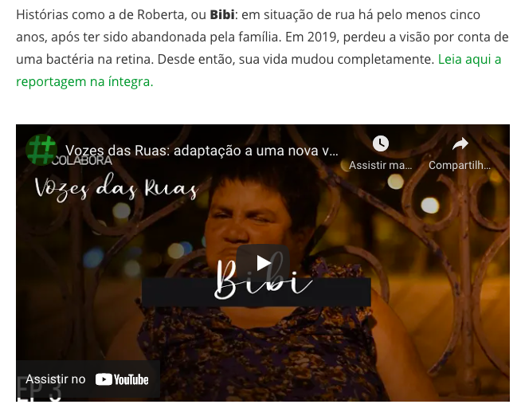Select the 'Assistir ma...' label
This screenshot has height=420, width=521.
[x=381, y=165]
